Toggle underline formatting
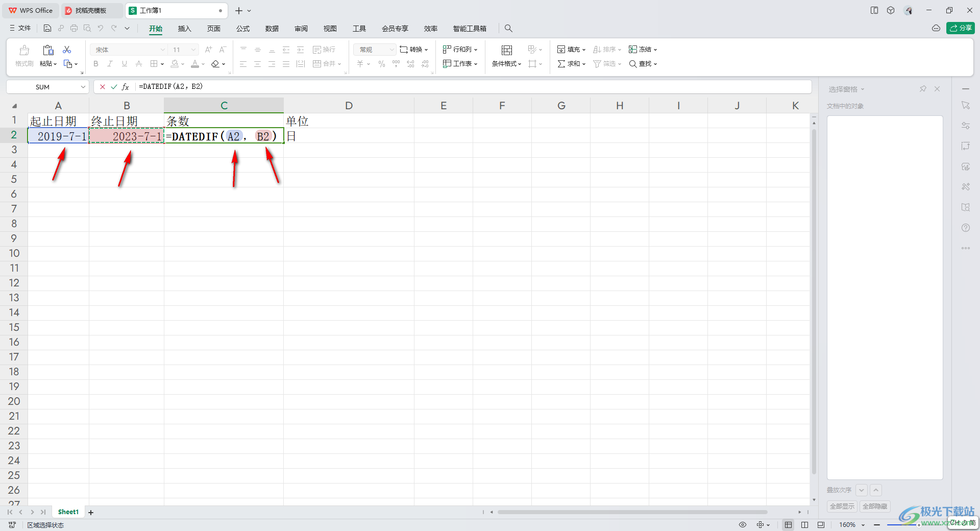 pos(124,64)
